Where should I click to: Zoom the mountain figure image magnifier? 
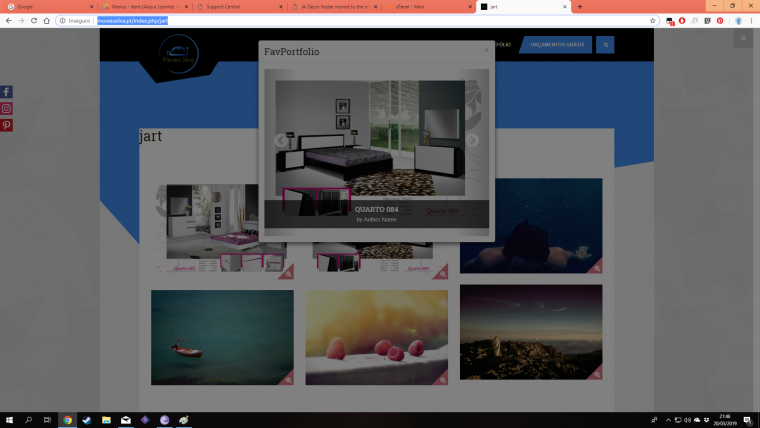click(597, 374)
